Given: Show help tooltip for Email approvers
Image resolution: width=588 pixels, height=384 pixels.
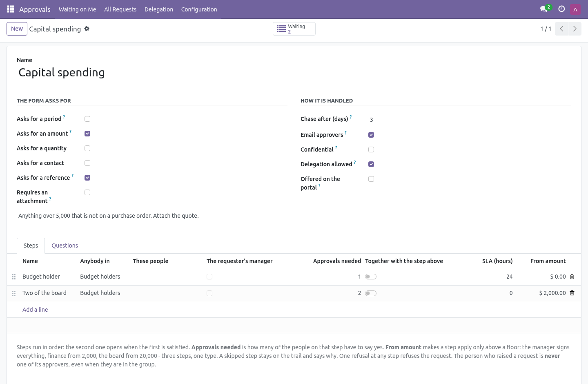Looking at the screenshot, I should pos(346,133).
